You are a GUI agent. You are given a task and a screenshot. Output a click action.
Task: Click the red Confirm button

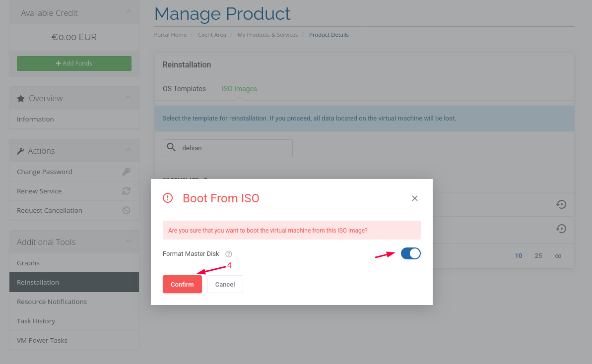pos(182,284)
